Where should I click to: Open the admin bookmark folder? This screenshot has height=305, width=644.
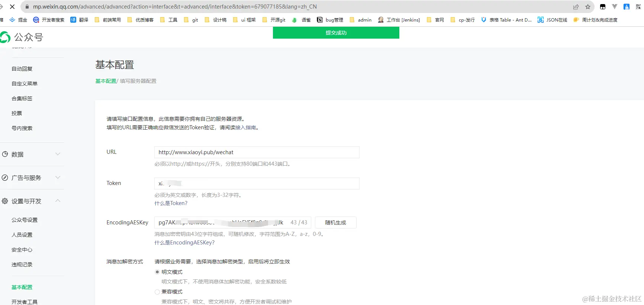click(361, 20)
